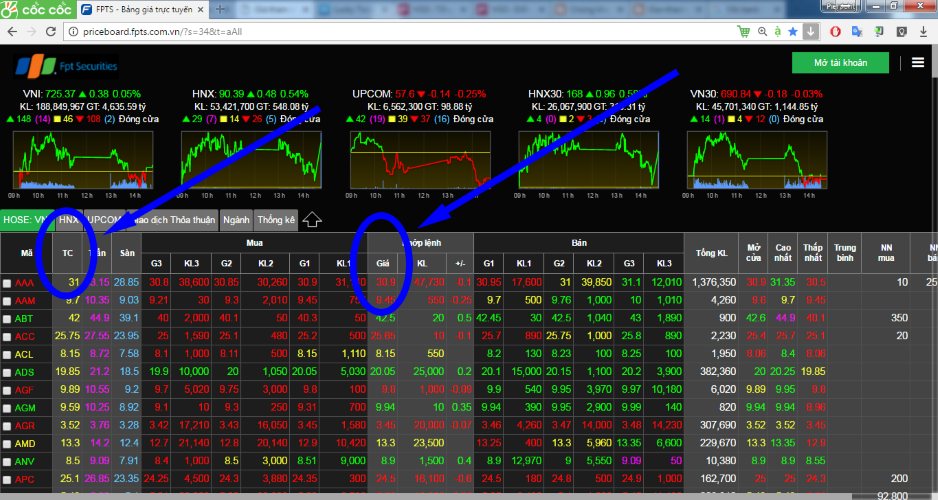Click the APC stock symbol

point(25,480)
